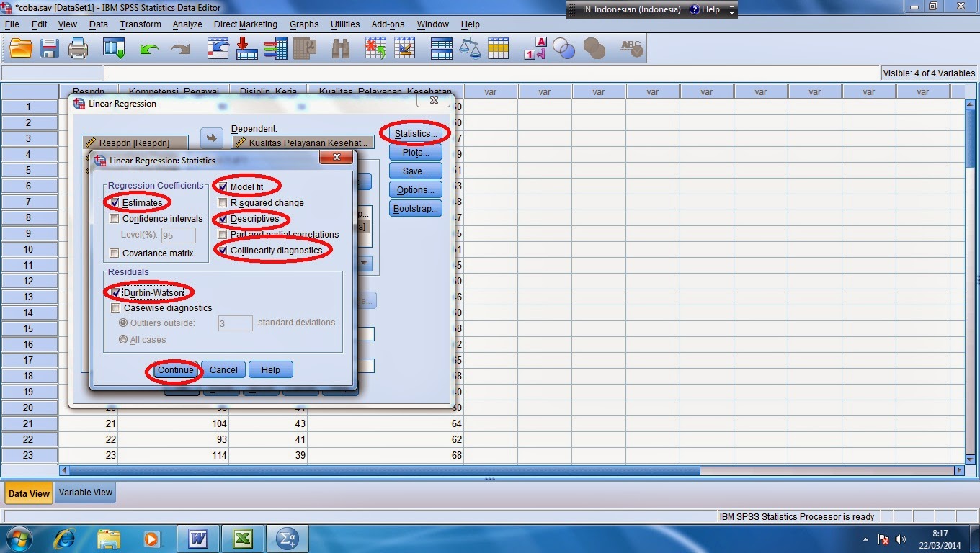
Task: Click the SPSS sigma icon in taskbar
Action: (x=288, y=538)
